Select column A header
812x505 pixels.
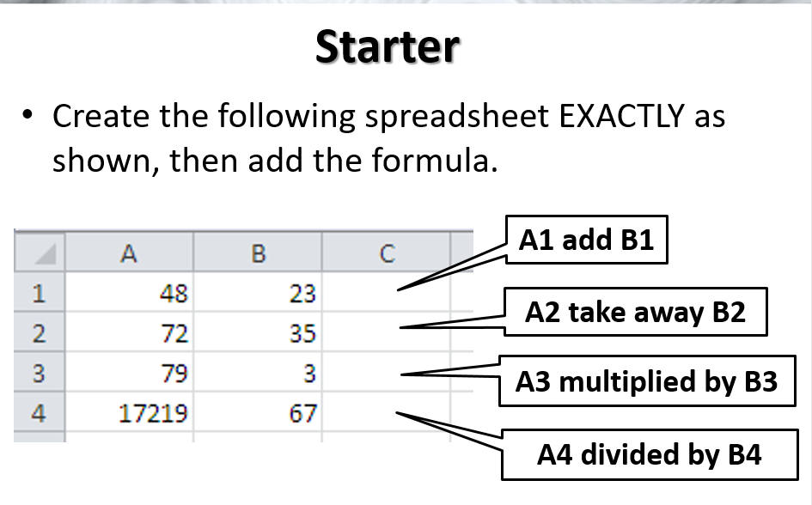click(129, 253)
